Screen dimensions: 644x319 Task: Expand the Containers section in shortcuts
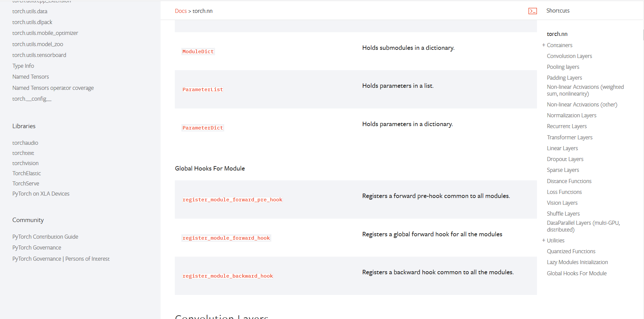543,45
